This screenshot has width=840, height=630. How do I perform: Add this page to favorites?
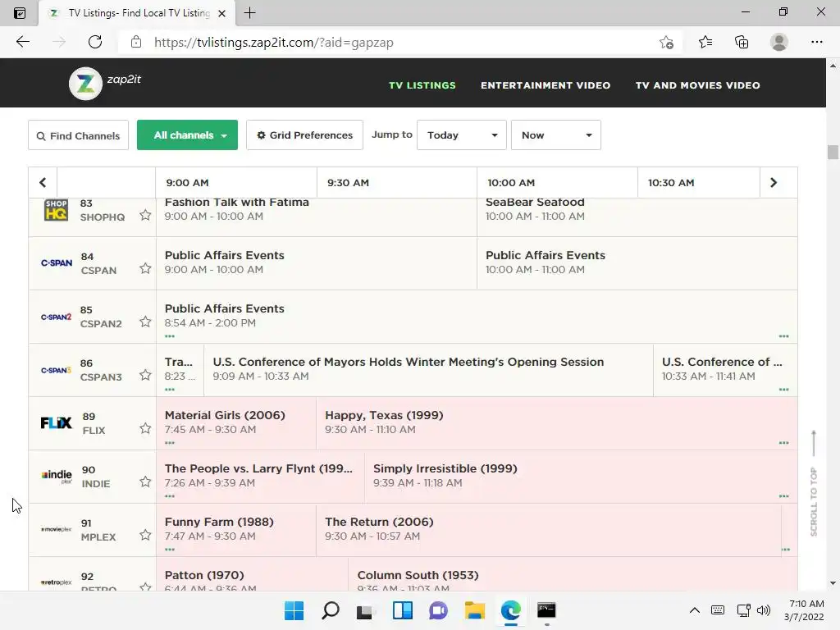click(x=666, y=43)
